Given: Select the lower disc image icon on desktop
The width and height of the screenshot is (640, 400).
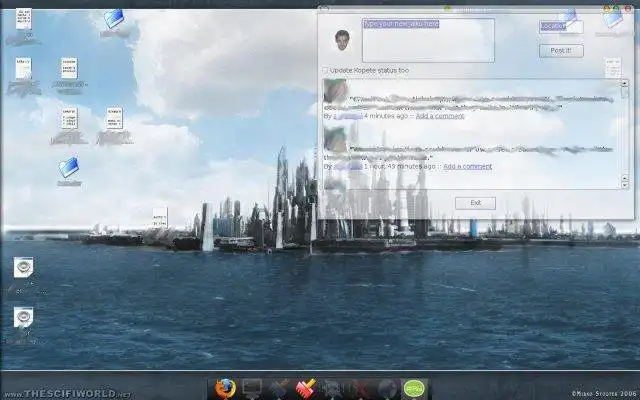Looking at the screenshot, I should [24, 317].
